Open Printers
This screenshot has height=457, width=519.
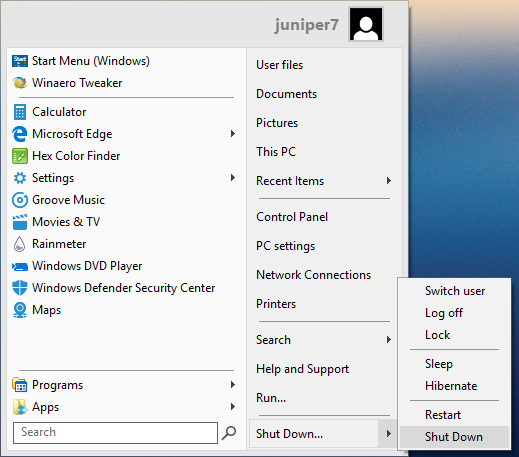276,304
